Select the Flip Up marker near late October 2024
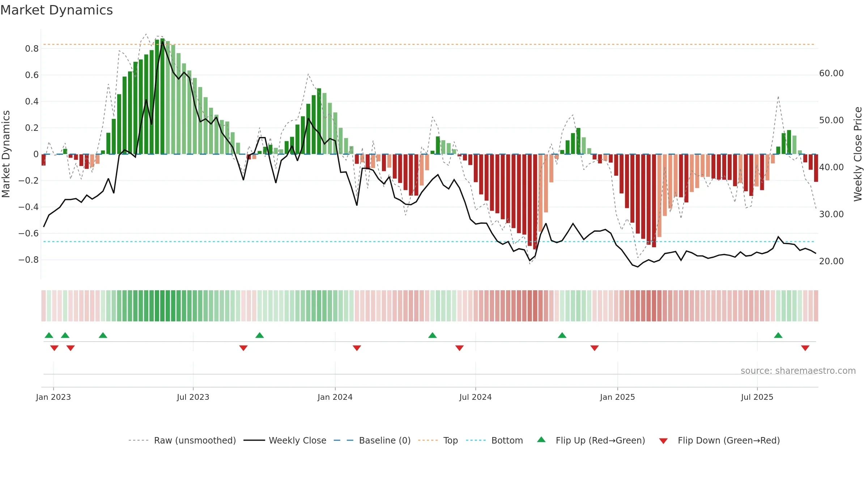Viewport: 868px width, 488px height. [562, 335]
